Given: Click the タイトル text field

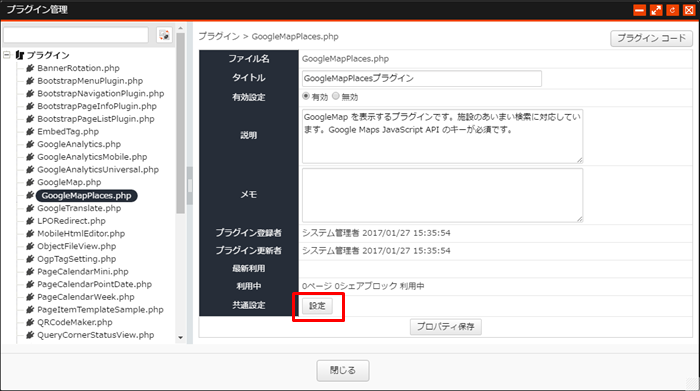Looking at the screenshot, I should click(x=421, y=79).
